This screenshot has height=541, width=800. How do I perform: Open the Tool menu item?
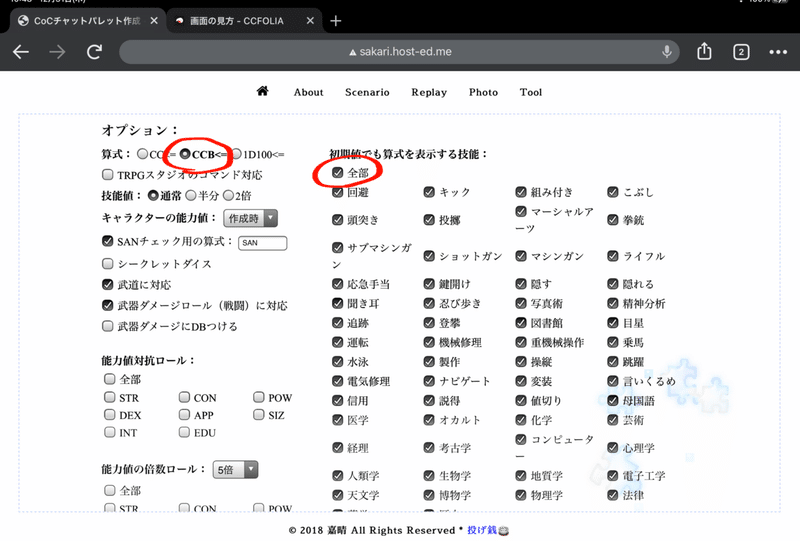click(x=531, y=92)
